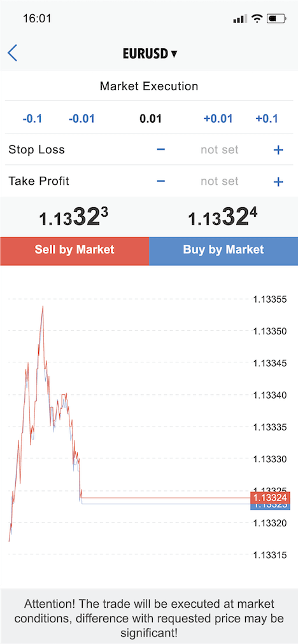Screen dimensions: 298x644
Task: Tap the Stop Loss minus icon
Action: tap(161, 149)
